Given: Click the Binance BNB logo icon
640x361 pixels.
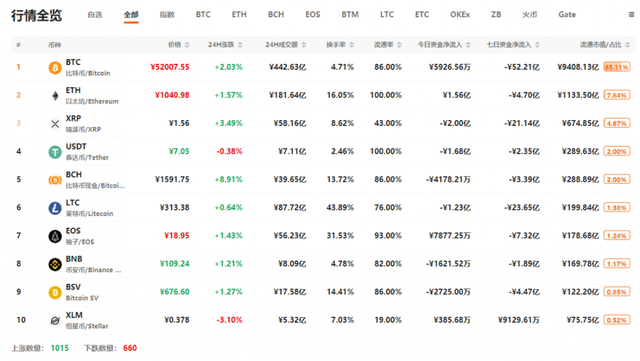Looking at the screenshot, I should pyautogui.click(x=55, y=264).
